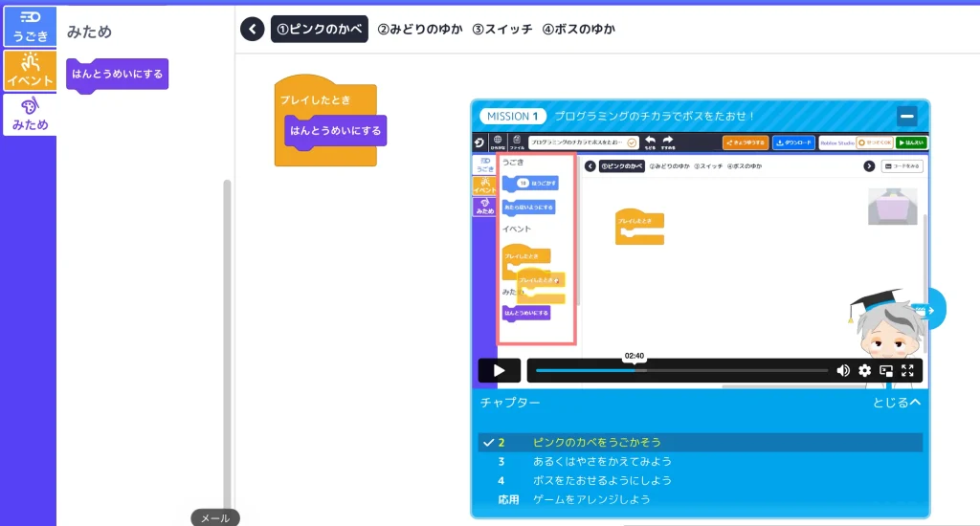Collapse chapters with とじる
Screen dimensions: 980x526
click(896, 403)
